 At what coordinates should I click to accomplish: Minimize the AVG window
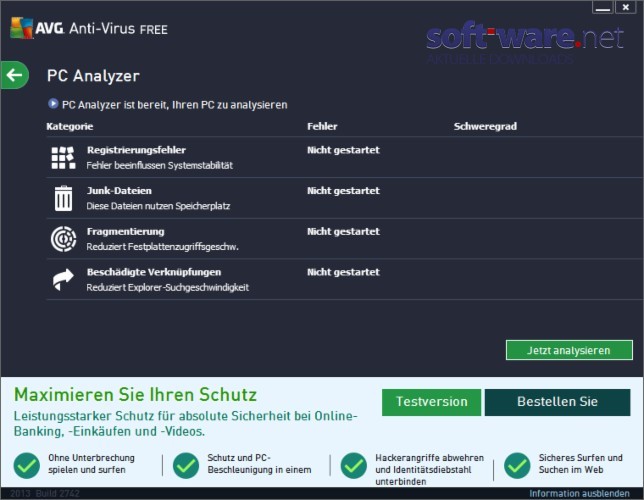(603, 7)
